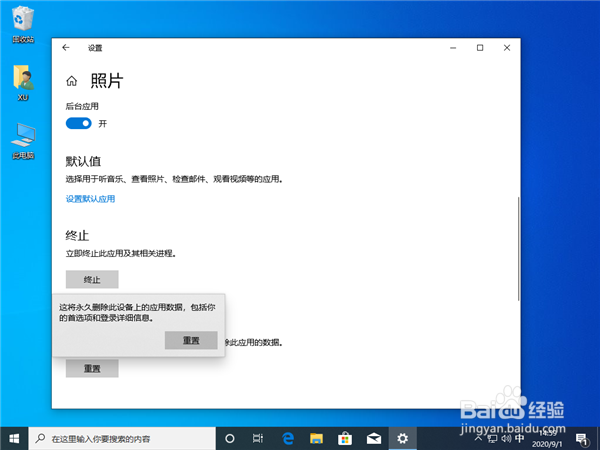Click the 终止 section heading
The image size is (600, 450).
coord(77,235)
